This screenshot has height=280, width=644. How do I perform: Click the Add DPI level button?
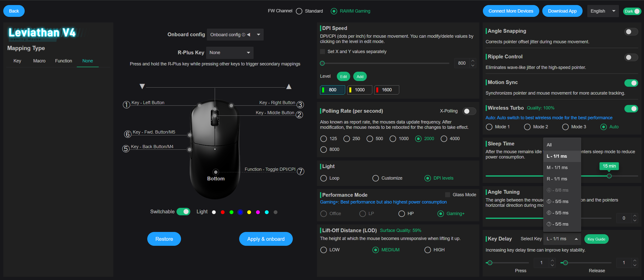pos(360,76)
